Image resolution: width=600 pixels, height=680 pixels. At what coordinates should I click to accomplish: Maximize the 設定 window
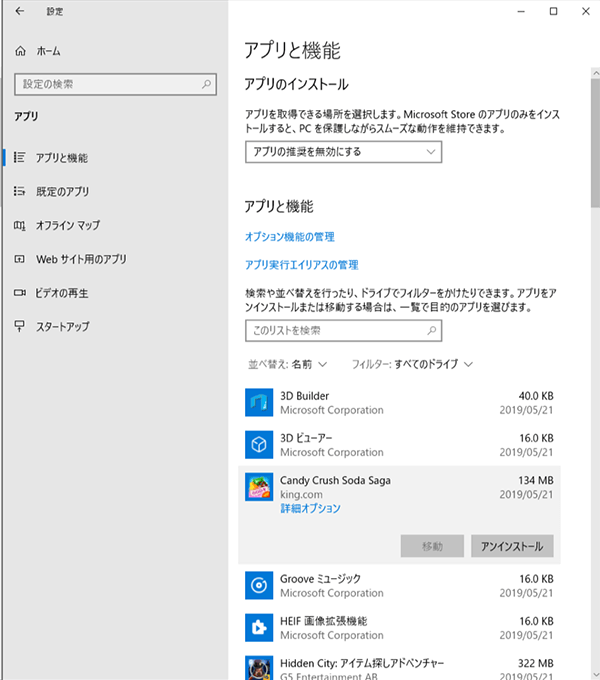pos(554,11)
